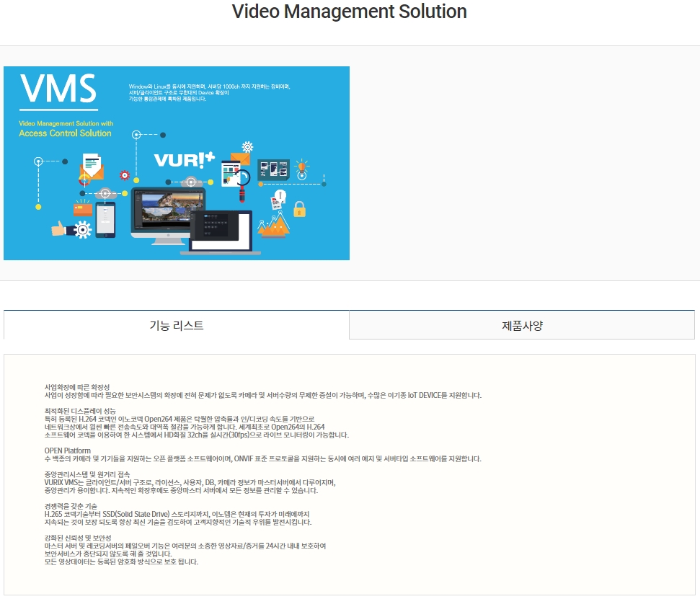The height and width of the screenshot is (599, 700).
Task: Click the smartphone icon in banner
Action: pyautogui.click(x=106, y=220)
